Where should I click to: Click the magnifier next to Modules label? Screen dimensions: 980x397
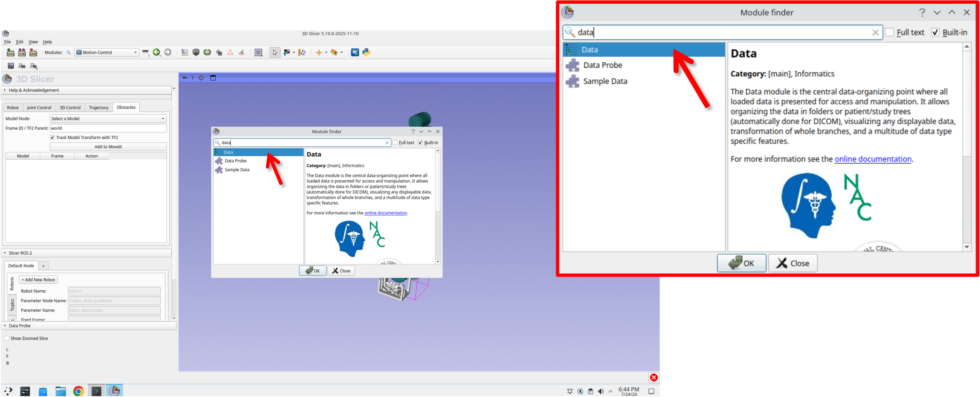point(68,52)
